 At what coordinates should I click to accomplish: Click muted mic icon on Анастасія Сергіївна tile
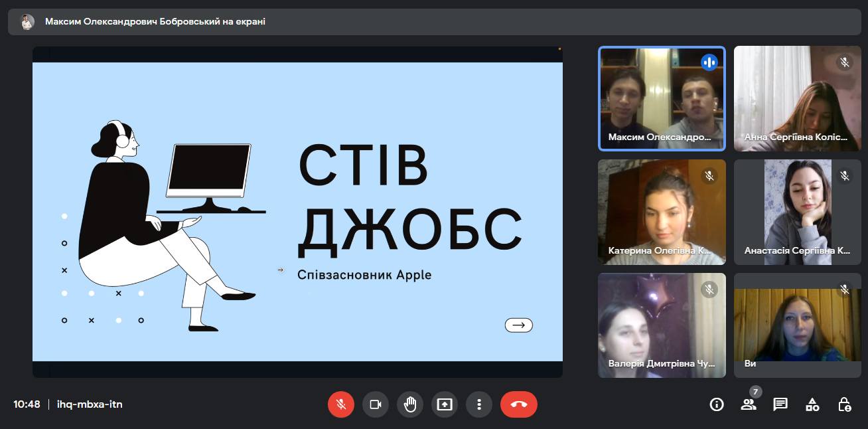(x=845, y=176)
